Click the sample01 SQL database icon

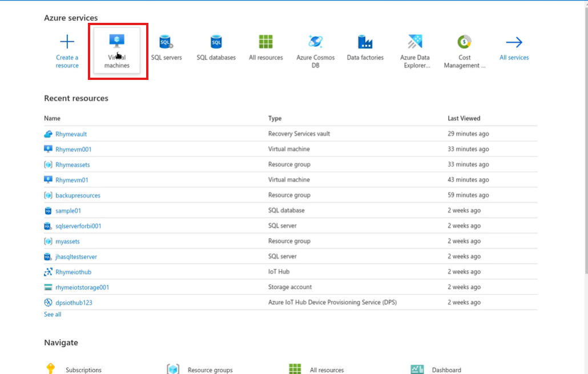tap(48, 211)
